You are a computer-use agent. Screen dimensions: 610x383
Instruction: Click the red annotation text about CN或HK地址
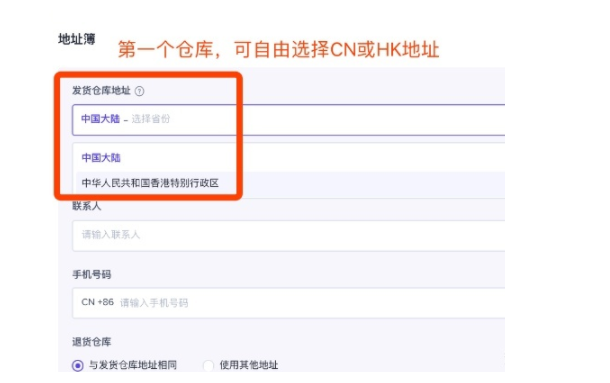279,49
